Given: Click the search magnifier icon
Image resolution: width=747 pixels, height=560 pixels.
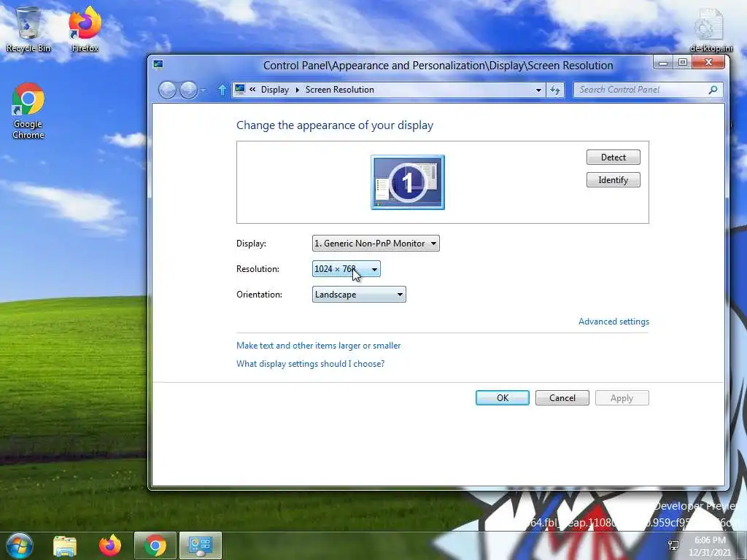Looking at the screenshot, I should pyautogui.click(x=713, y=90).
